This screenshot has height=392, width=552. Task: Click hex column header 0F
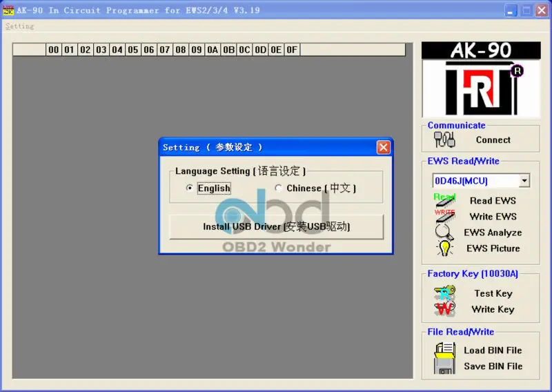[x=292, y=50]
